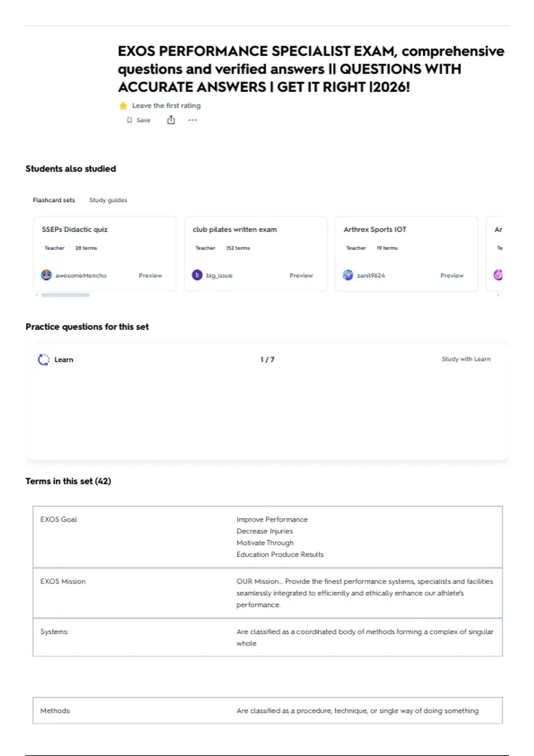Screen dimensions: 534x756
Task: Preview the SSEPs Didactic quiz set
Action: click(150, 276)
